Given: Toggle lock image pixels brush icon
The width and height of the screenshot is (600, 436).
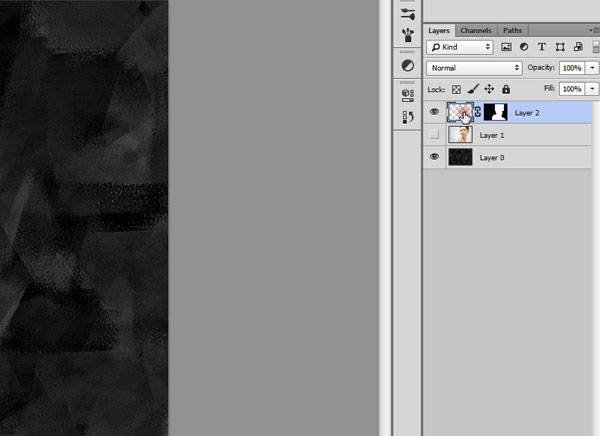Looking at the screenshot, I should 473,89.
